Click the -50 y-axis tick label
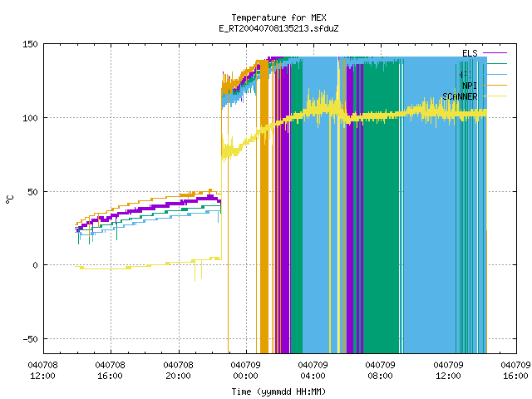 [x=30, y=339]
